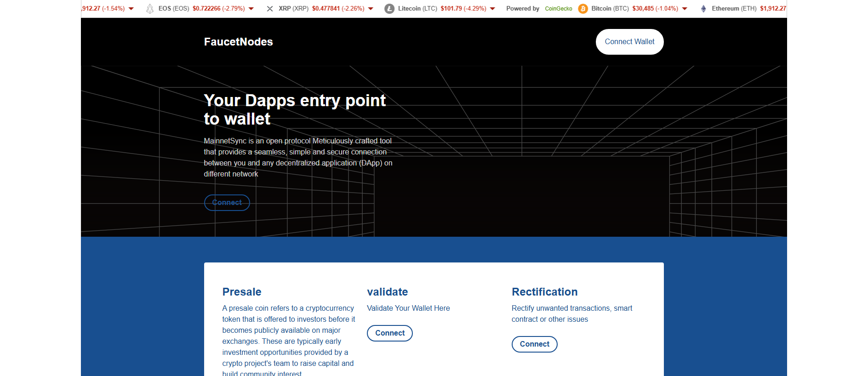The width and height of the screenshot is (868, 376).
Task: Click Connect under Rectification
Action: 534,344
